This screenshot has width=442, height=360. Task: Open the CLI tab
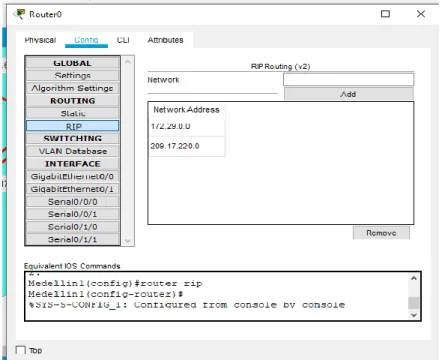123,40
